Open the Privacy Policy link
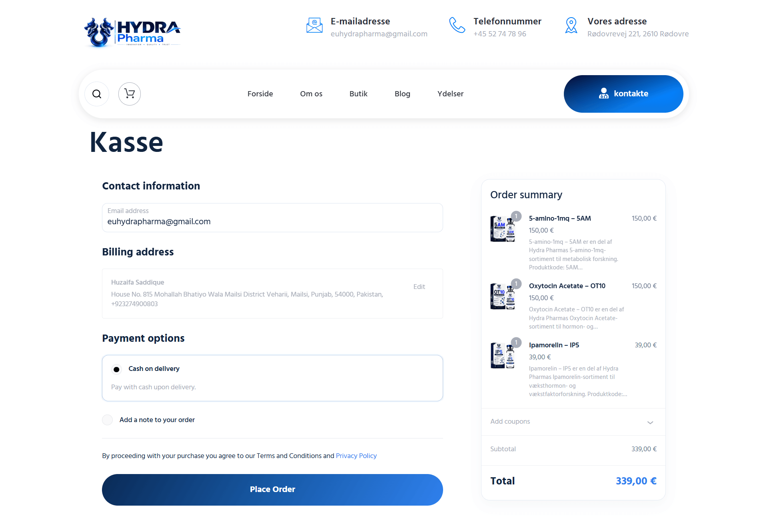Viewport: 767px width, 532px height. pyautogui.click(x=356, y=456)
